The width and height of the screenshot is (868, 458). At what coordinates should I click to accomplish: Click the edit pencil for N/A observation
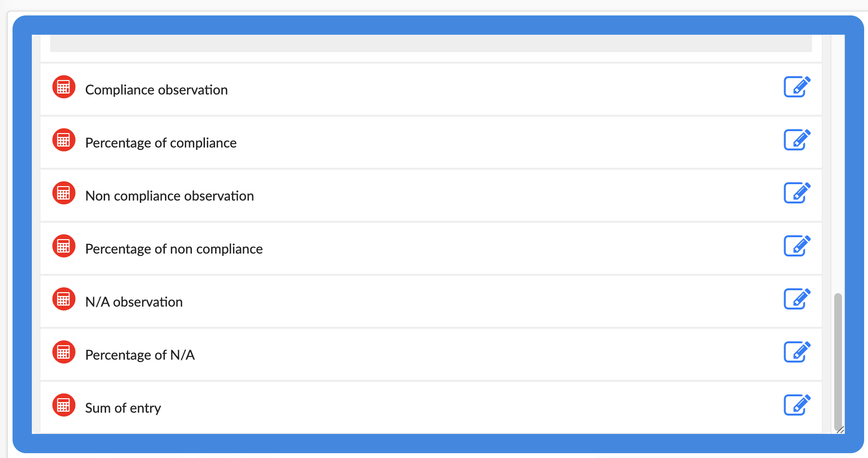pos(797,299)
